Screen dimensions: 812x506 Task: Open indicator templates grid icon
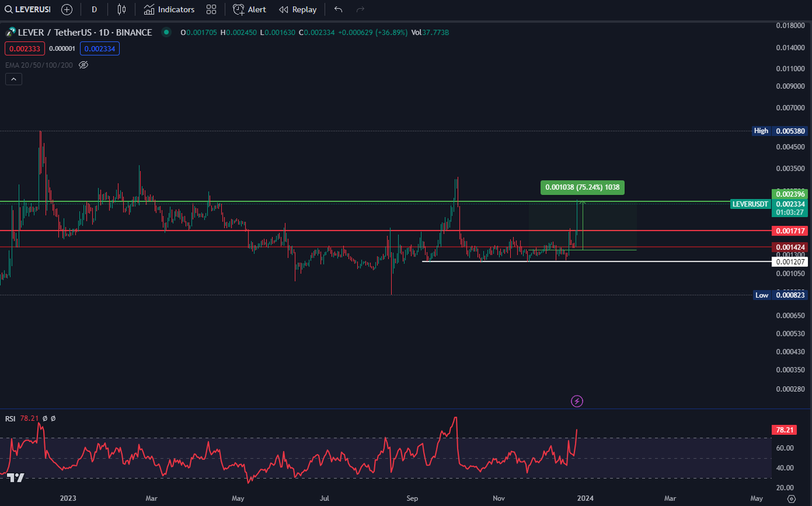tap(212, 9)
